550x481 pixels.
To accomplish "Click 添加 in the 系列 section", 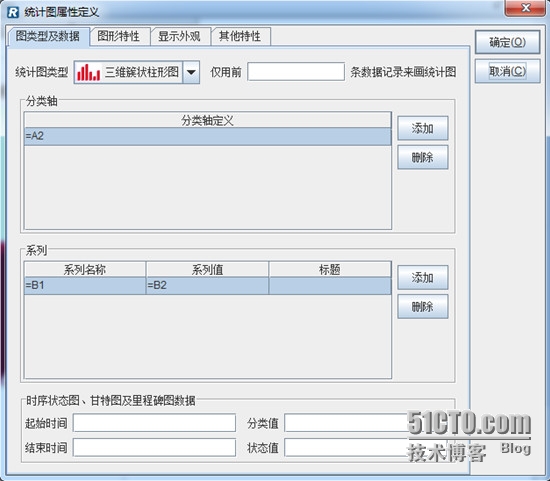I will 423,278.
